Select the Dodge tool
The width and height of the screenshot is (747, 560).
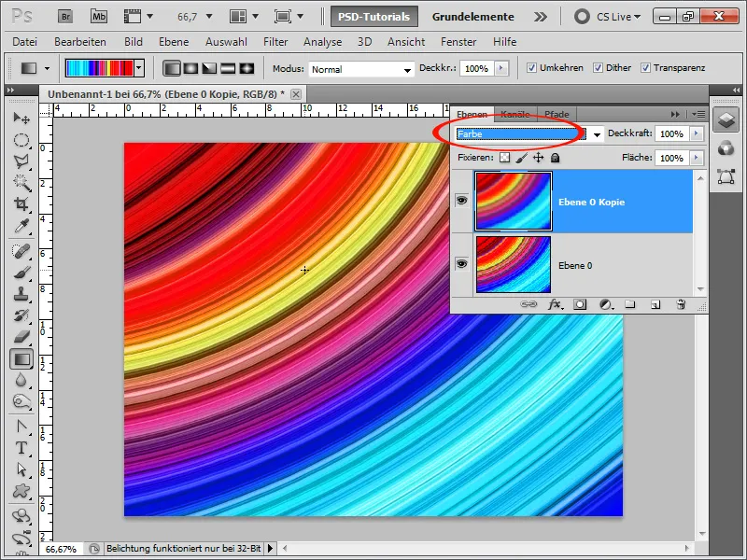[21, 402]
